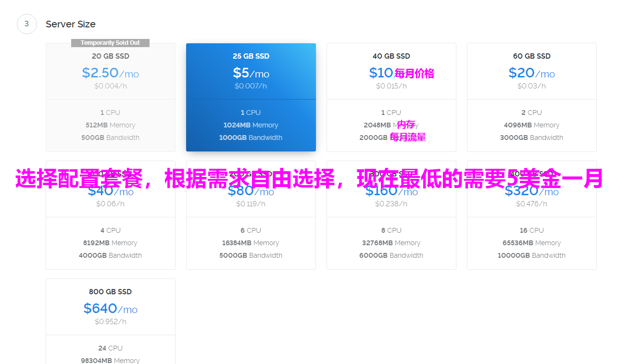
Task: Click the "5000GB Bandwidth" spec line
Action: [251, 255]
